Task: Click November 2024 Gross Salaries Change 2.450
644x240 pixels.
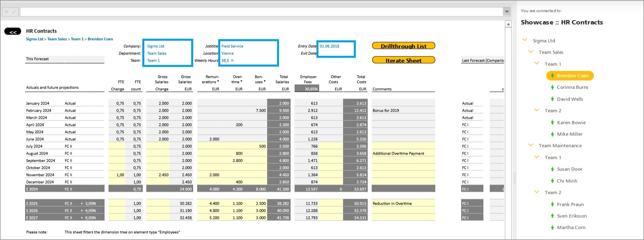Action: click(x=158, y=175)
